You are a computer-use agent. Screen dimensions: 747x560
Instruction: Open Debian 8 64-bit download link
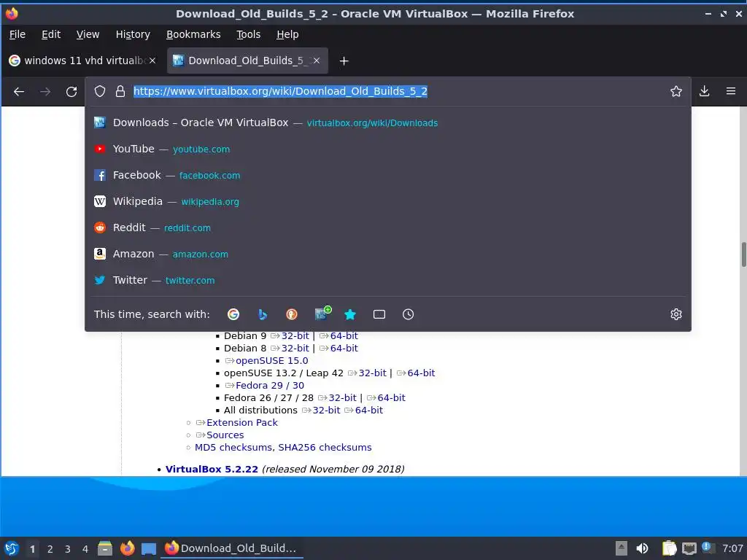[x=344, y=348]
